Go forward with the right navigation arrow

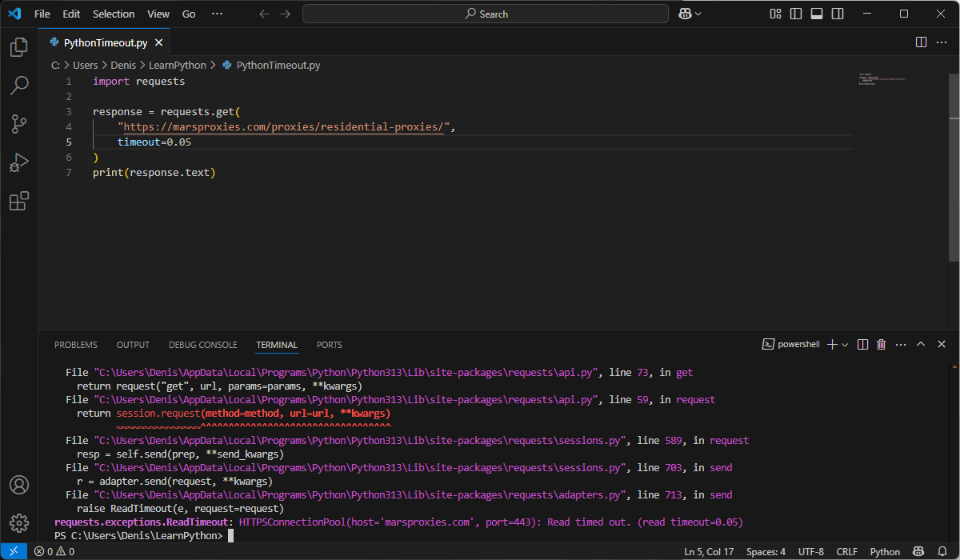click(x=286, y=14)
